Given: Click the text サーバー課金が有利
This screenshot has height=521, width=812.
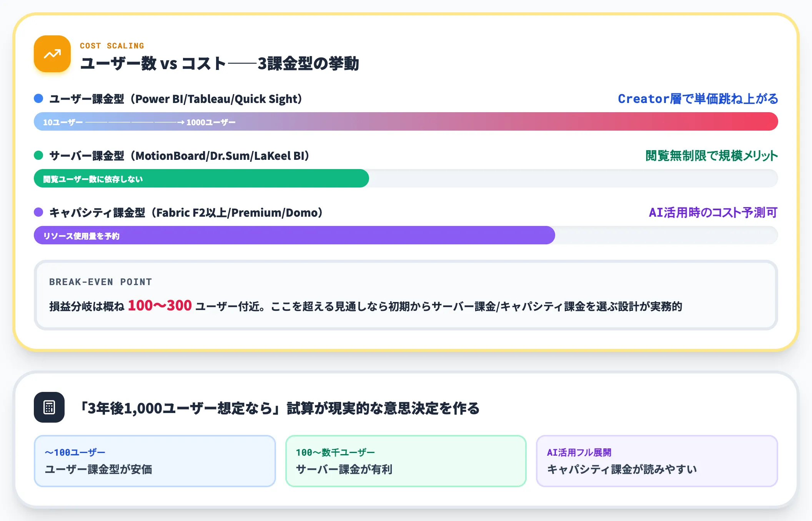Looking at the screenshot, I should 344,469.
